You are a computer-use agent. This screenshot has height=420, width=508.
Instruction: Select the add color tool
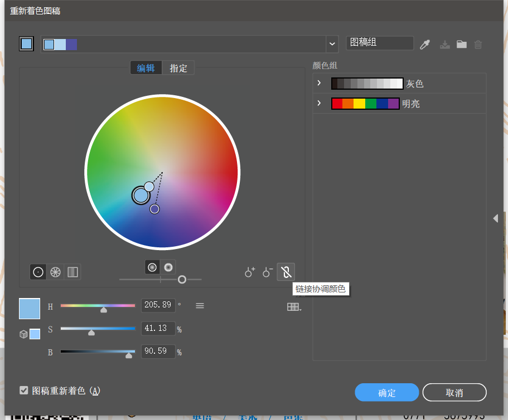pos(250,272)
